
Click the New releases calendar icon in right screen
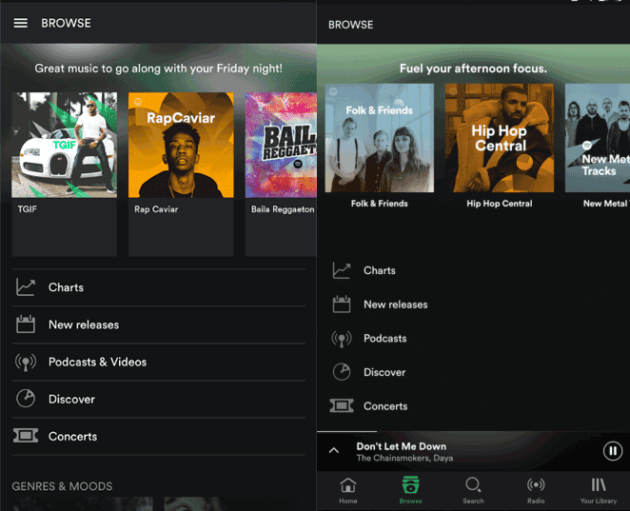coord(342,304)
